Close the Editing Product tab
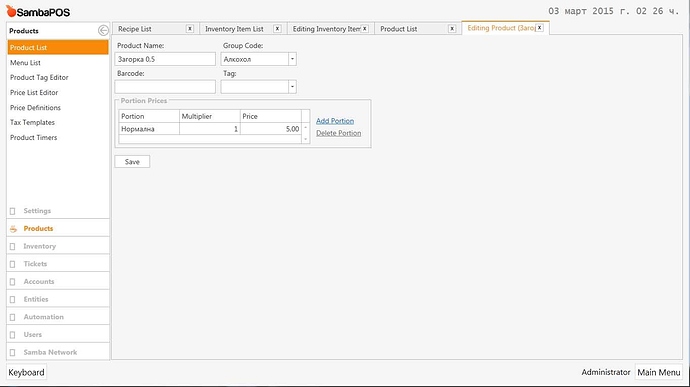This screenshot has width=690, height=387. pos(540,28)
